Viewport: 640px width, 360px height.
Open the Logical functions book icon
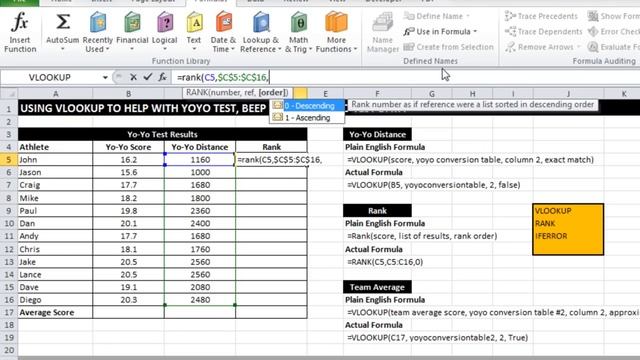165,22
